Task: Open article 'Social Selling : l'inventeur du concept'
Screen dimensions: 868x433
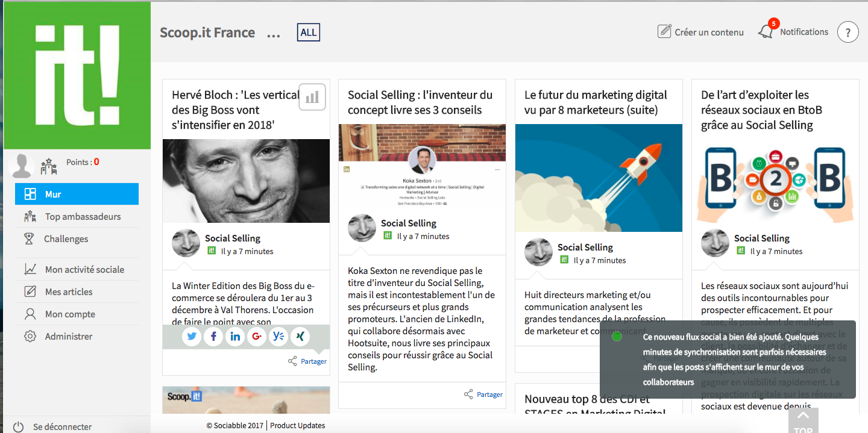Action: (x=420, y=102)
